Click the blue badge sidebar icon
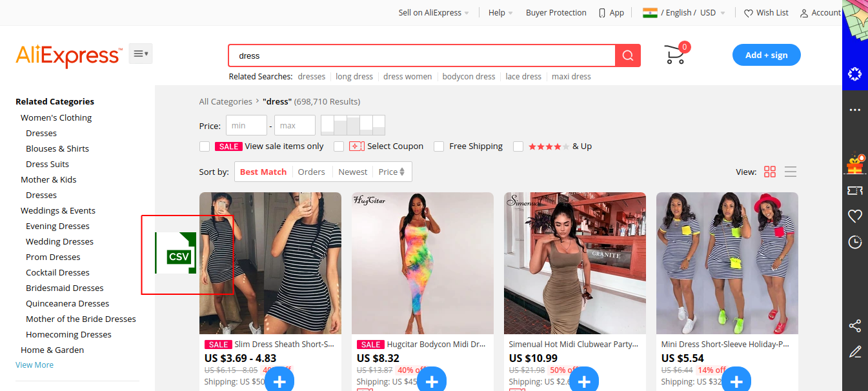 [x=855, y=74]
